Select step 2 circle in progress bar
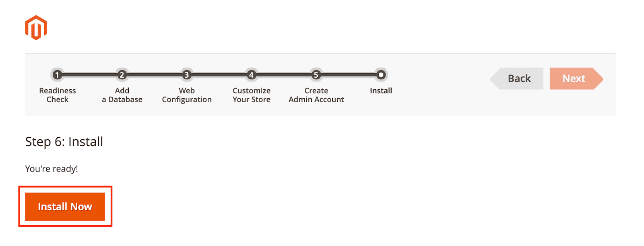This screenshot has height=246, width=644. pos(122,75)
